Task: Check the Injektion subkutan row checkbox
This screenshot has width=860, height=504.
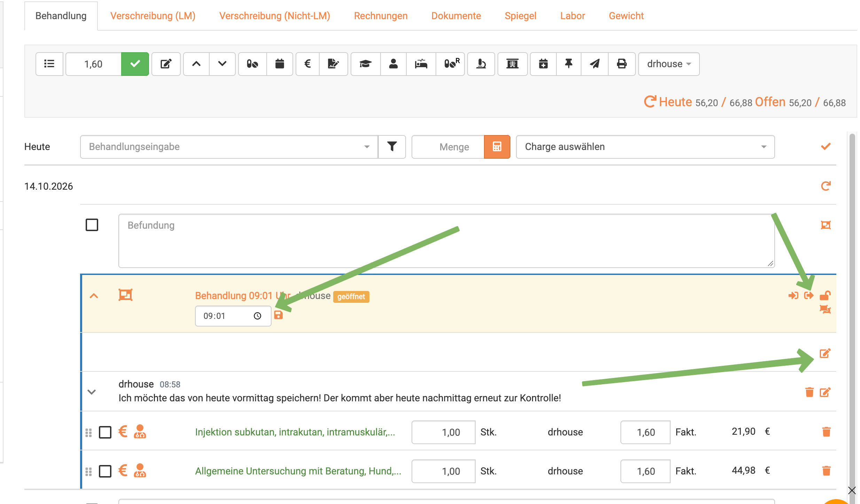Action: 105,432
